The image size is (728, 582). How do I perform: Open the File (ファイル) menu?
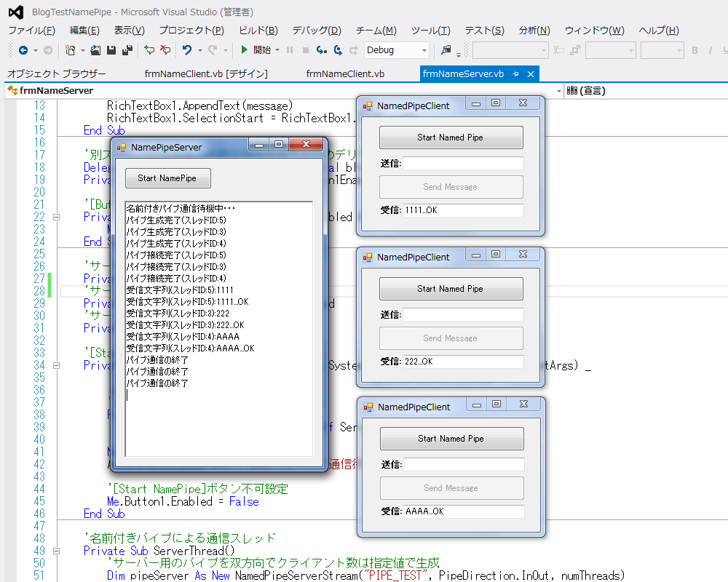[31, 31]
